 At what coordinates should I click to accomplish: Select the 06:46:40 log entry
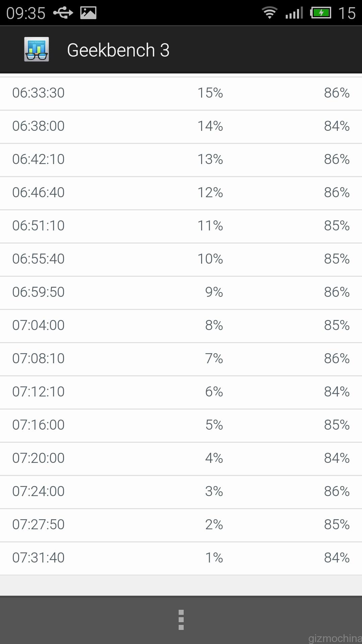tap(181, 193)
